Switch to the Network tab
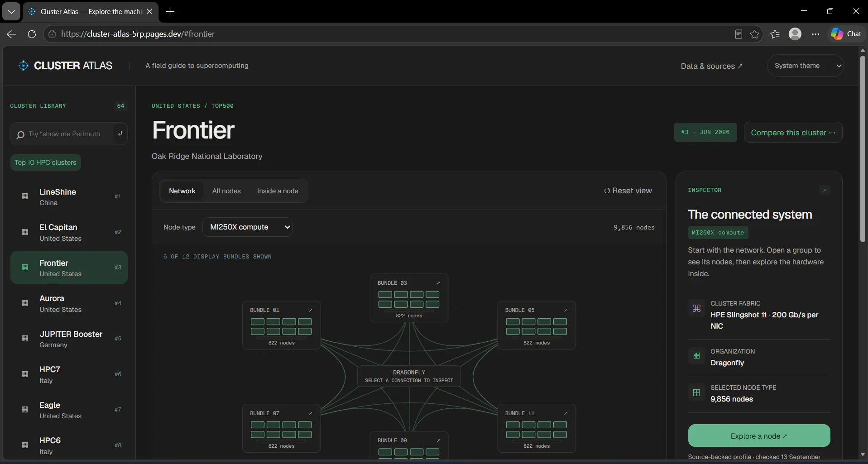Image resolution: width=868 pixels, height=464 pixels. (182, 191)
